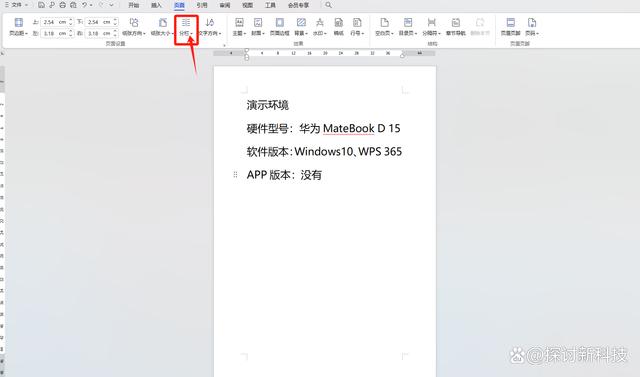The height and width of the screenshot is (377, 640).
Task: Click the bottom margin 下 value field
Action: pyautogui.click(x=98, y=22)
